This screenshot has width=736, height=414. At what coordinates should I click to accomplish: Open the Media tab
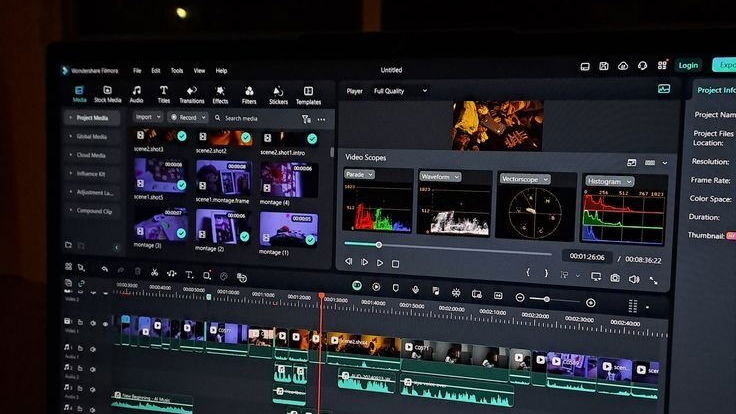(79, 94)
